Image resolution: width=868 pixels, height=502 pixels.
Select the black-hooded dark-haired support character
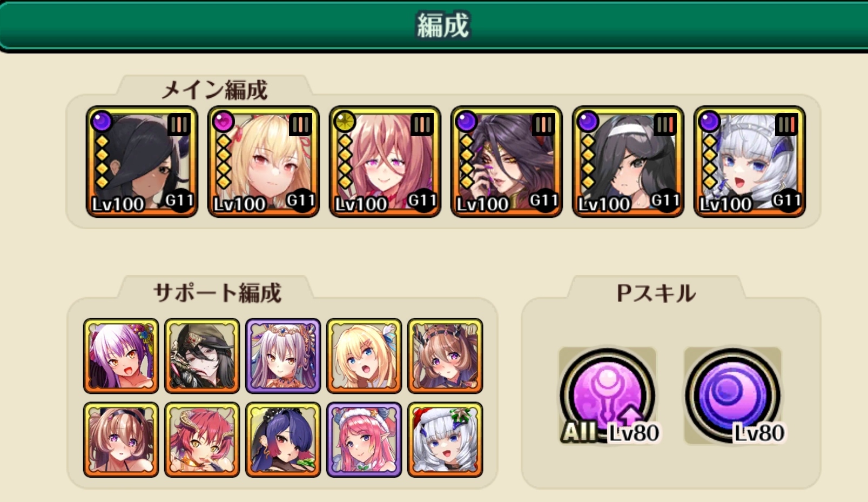202,356
